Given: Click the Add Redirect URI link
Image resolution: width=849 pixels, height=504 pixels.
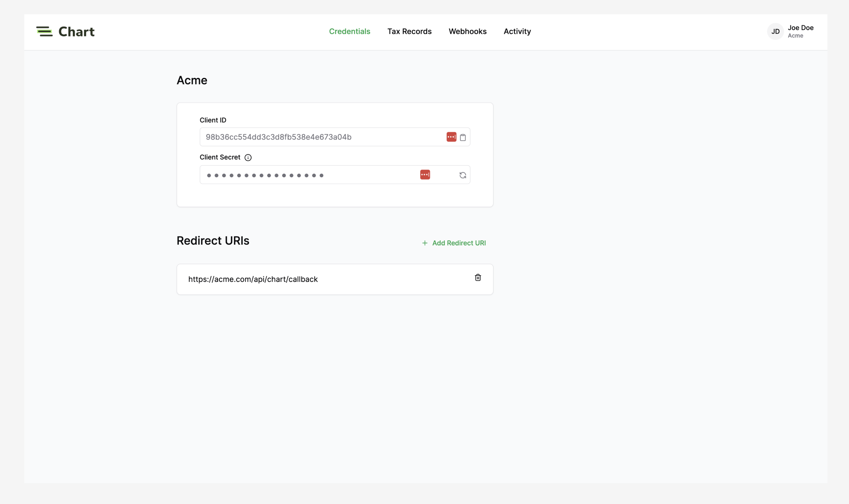Looking at the screenshot, I should point(459,243).
